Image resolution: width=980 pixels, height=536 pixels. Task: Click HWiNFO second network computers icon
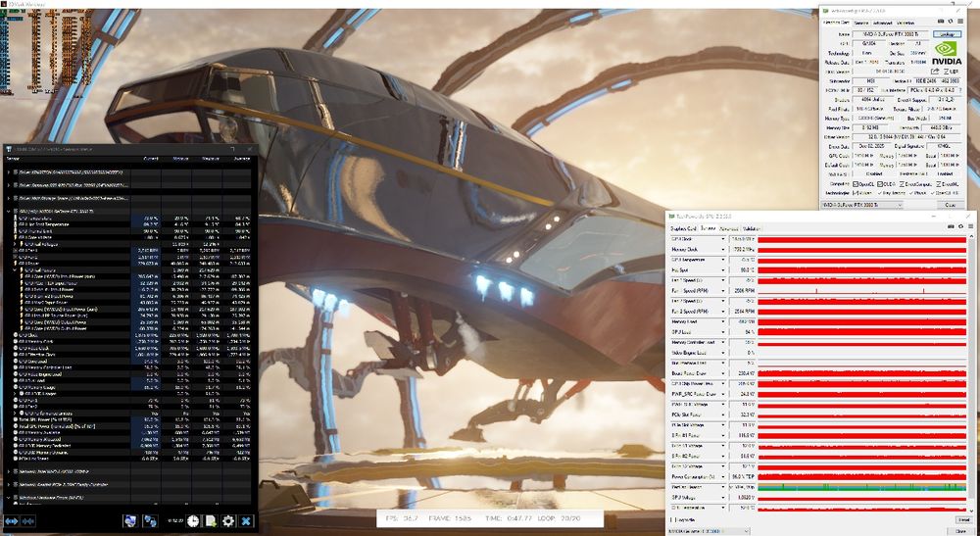point(150,520)
